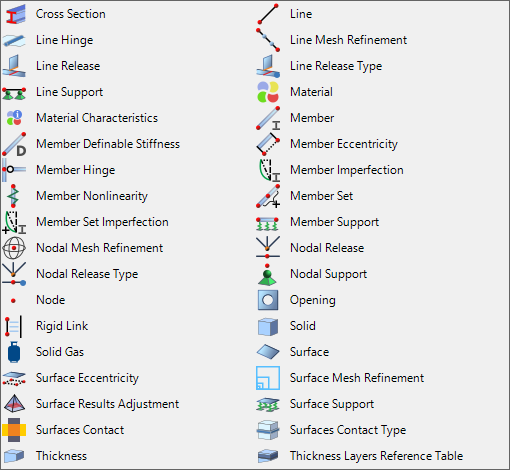Select the Line Mesh Refinement icon
Viewport: 510px width, 470px height.
[268, 40]
